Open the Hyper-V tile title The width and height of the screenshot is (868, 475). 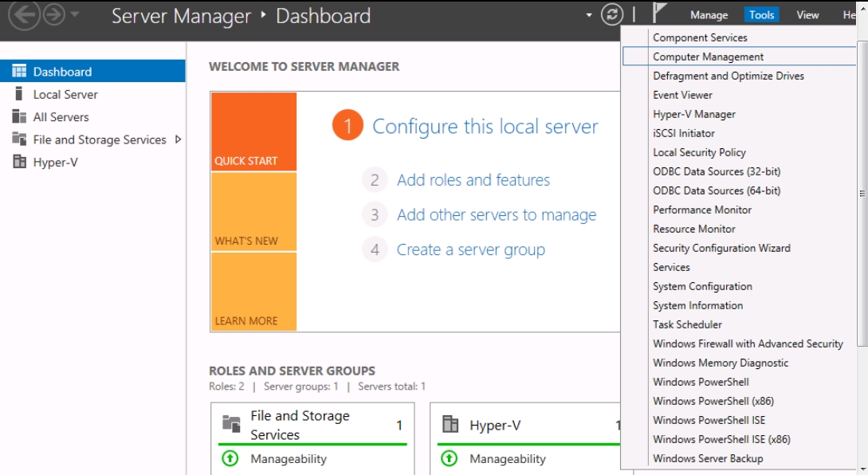pyautogui.click(x=495, y=425)
